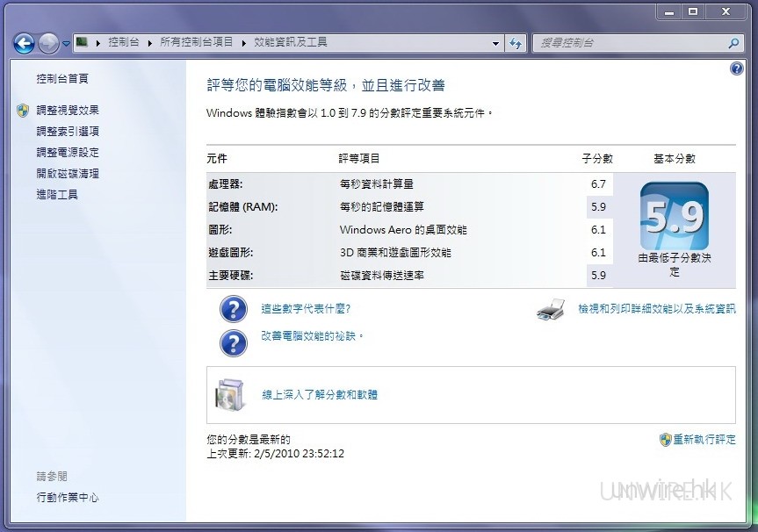Click the control panel icon in address bar
The height and width of the screenshot is (532, 758).
82,42
